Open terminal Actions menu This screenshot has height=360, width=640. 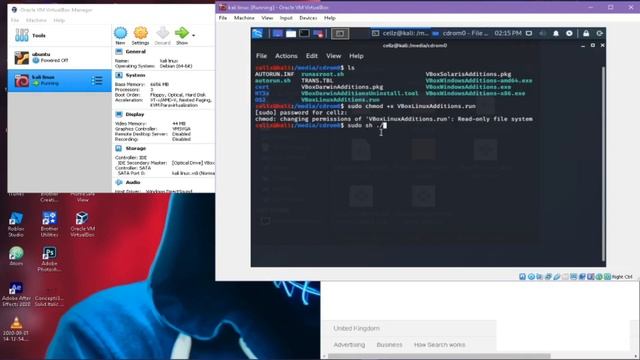tap(286, 56)
